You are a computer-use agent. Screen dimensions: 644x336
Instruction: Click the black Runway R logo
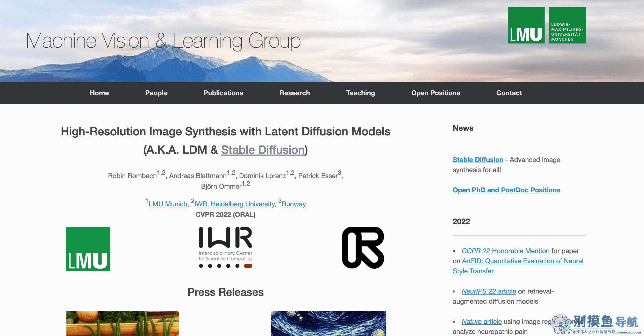pyautogui.click(x=363, y=248)
